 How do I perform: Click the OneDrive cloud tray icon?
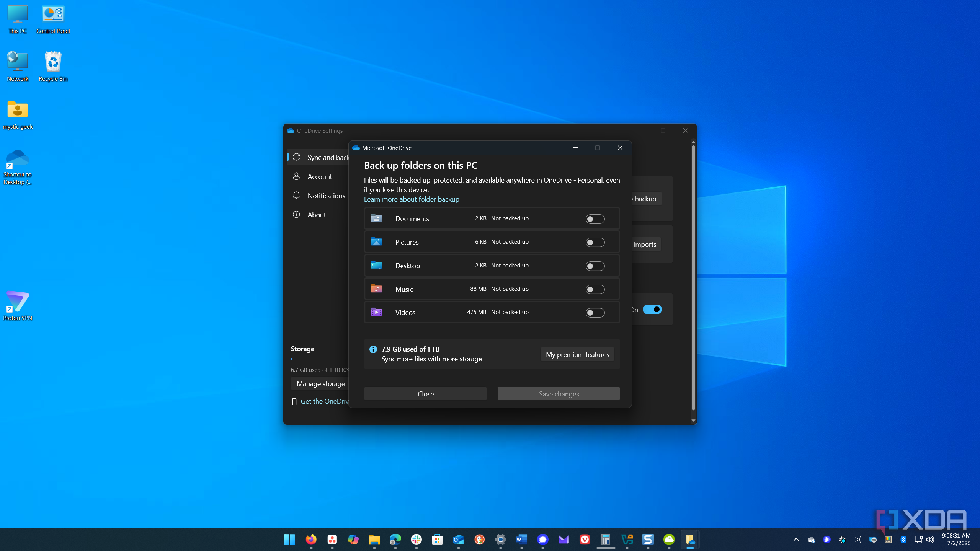(811, 540)
